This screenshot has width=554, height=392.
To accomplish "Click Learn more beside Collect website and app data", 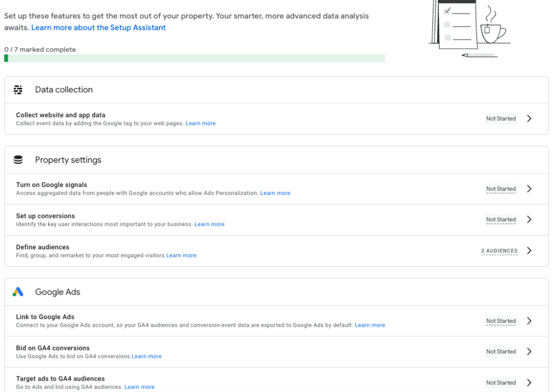I will click(x=200, y=123).
